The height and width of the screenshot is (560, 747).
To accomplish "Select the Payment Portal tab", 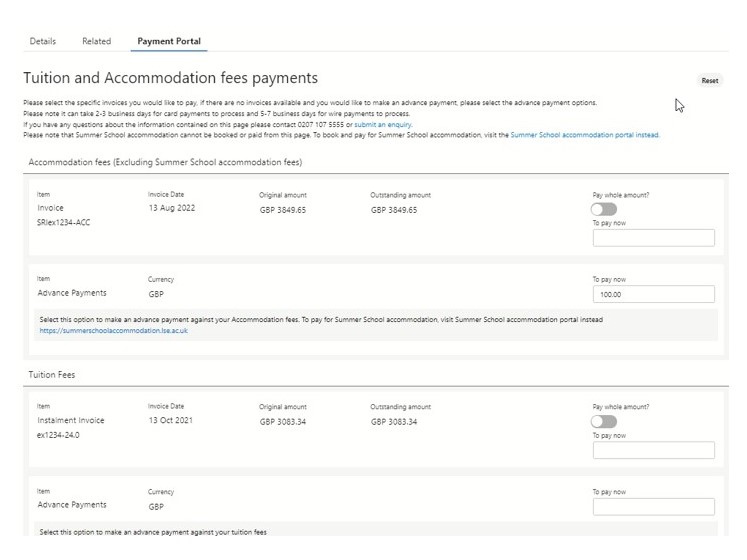I will coord(169,41).
